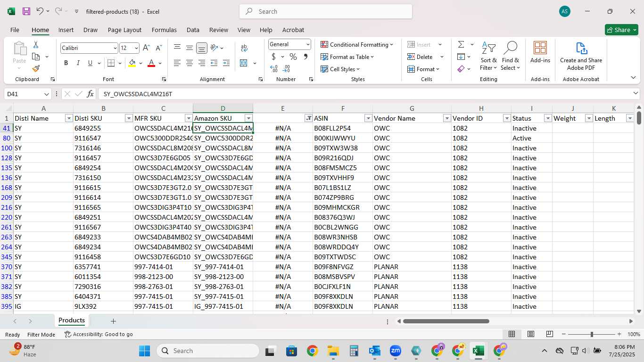
Task: Open the File tab
Action: point(15,30)
